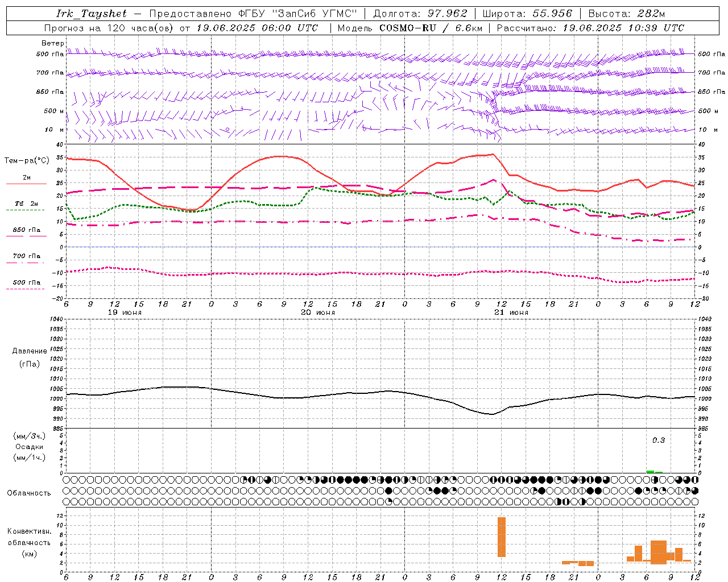This screenshot has width=728, height=582.
Task: Select the Модель COSMO-RU / 6.6км text
Action: point(410,28)
